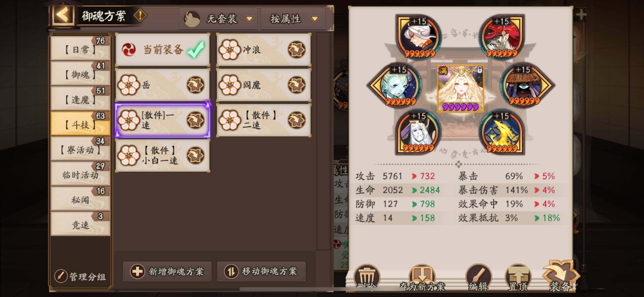644x297 pixels.
Task: Select the 当前装备 checked scheme
Action: point(162,50)
